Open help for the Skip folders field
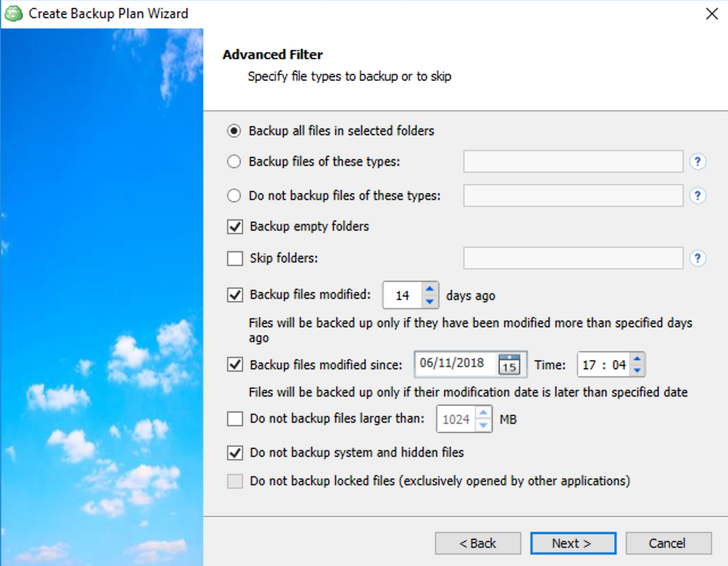 click(x=698, y=259)
